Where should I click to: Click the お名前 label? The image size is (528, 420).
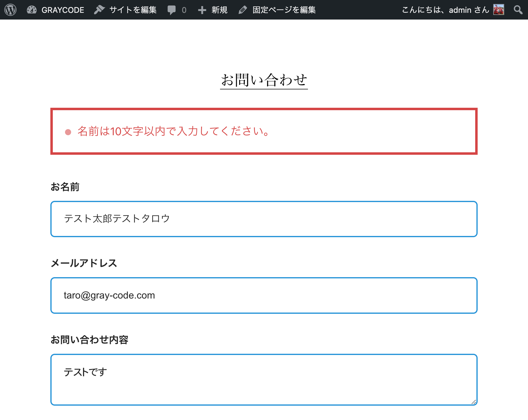point(65,187)
